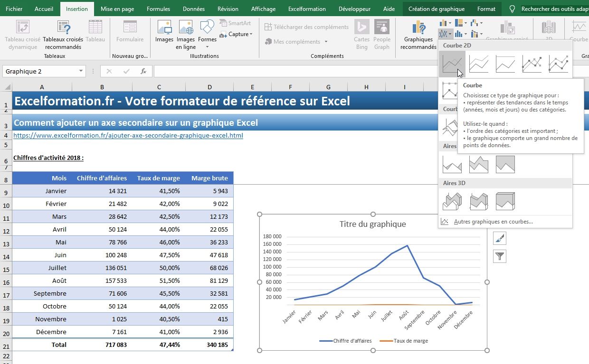
Task: Go to the Données tab
Action: [194, 9]
